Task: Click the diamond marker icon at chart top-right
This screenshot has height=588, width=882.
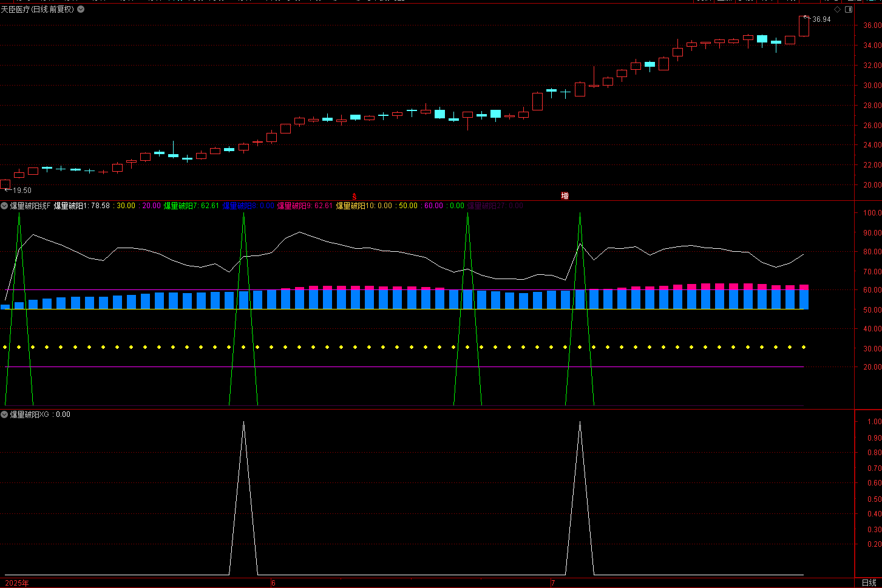Action: click(838, 9)
